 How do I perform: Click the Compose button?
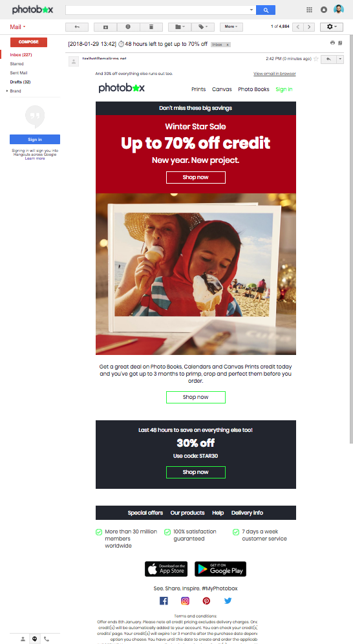[28, 42]
